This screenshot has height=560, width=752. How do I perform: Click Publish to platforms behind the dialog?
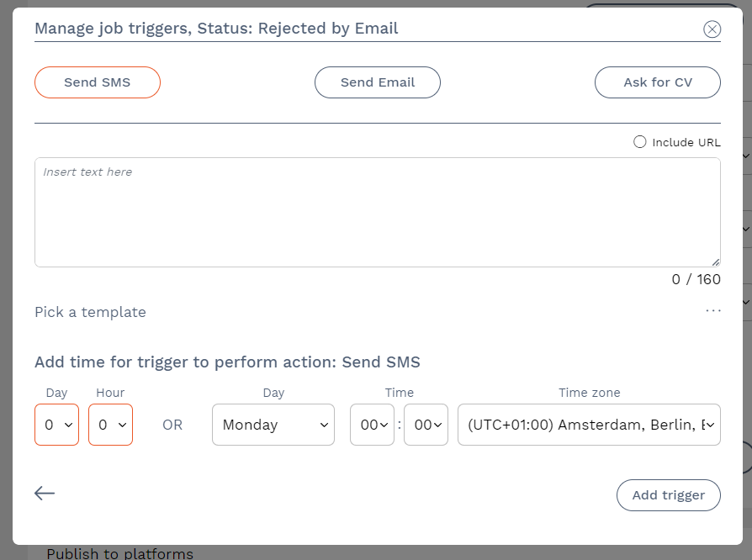tap(119, 553)
